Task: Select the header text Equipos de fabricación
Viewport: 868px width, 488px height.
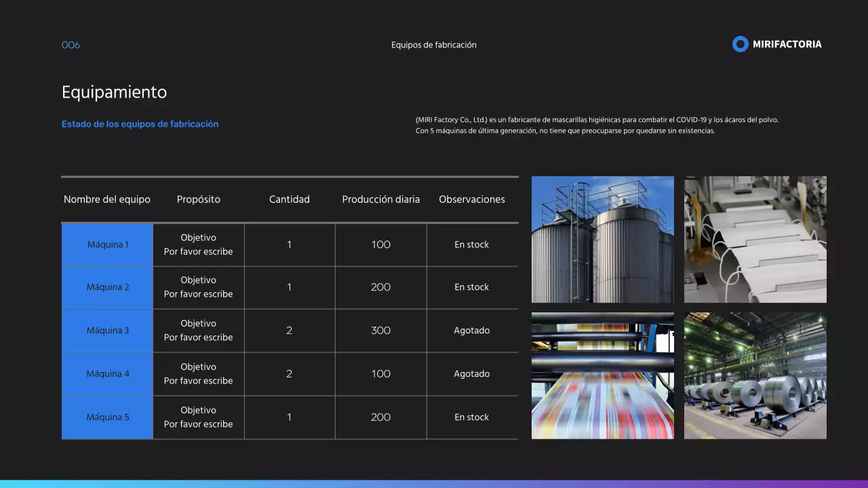Action: click(x=434, y=45)
